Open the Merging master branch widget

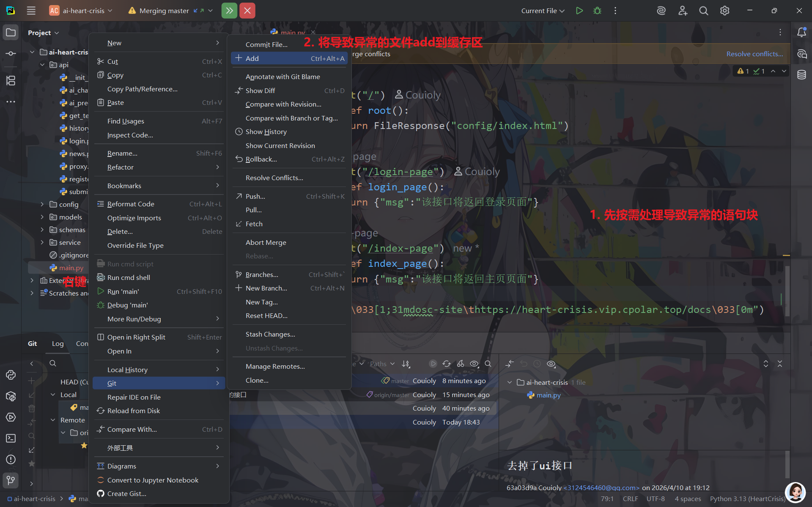pos(170,11)
